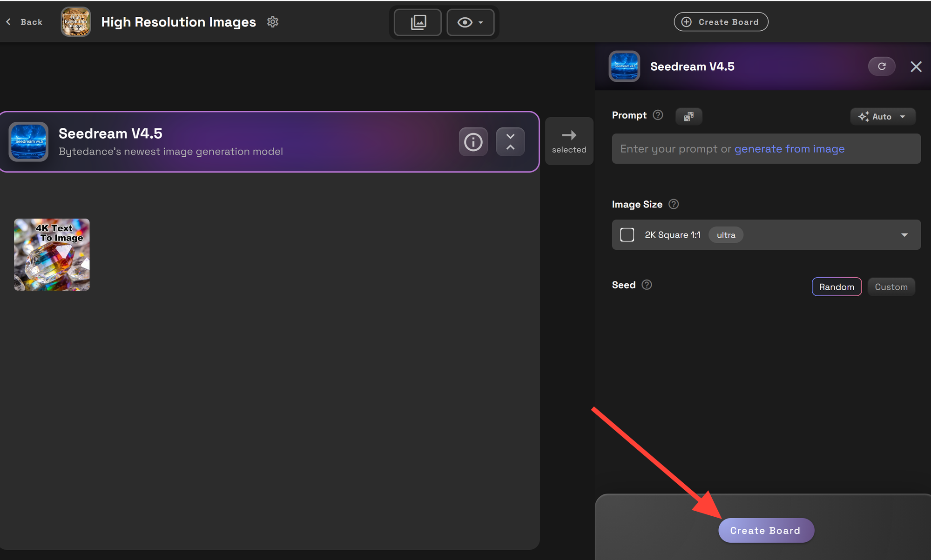The width and height of the screenshot is (931, 560).
Task: Click High Resolution Images board avatar
Action: click(76, 22)
